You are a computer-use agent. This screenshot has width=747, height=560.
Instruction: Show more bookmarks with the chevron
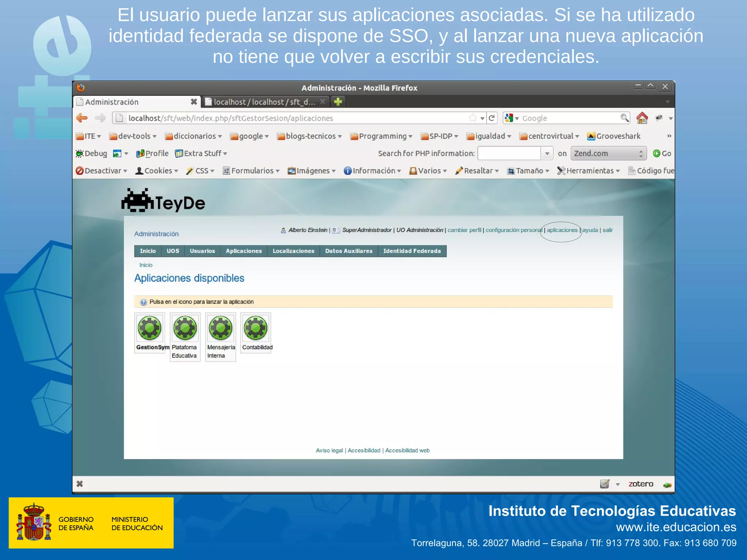point(669,136)
